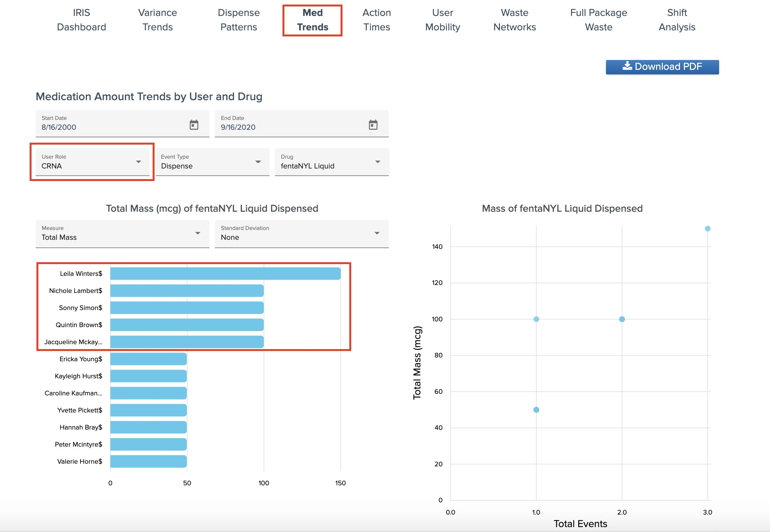Click the scatter point at 3.0 events
This screenshot has height=532, width=770.
tap(707, 229)
